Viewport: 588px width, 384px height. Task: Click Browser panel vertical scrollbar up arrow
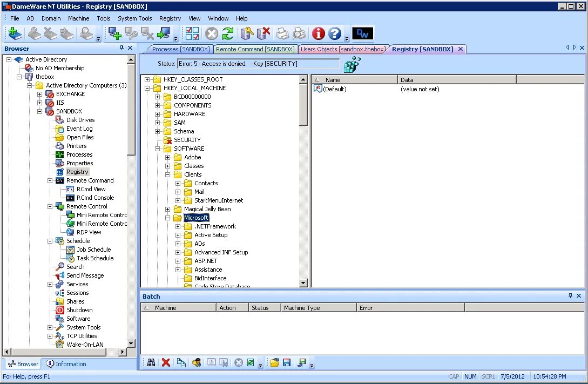pyautogui.click(x=131, y=59)
